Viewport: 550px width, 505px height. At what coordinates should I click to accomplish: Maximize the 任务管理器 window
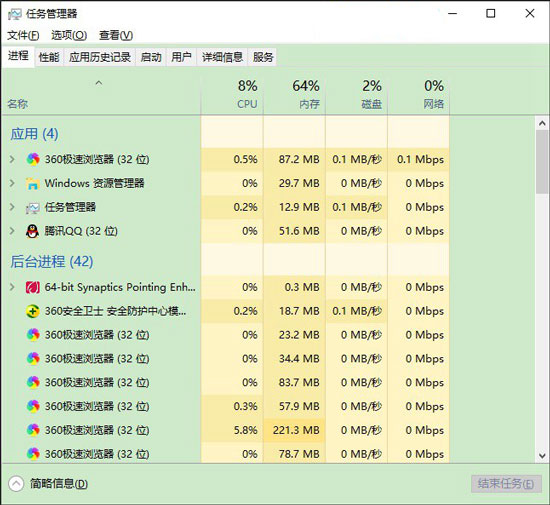(x=491, y=14)
